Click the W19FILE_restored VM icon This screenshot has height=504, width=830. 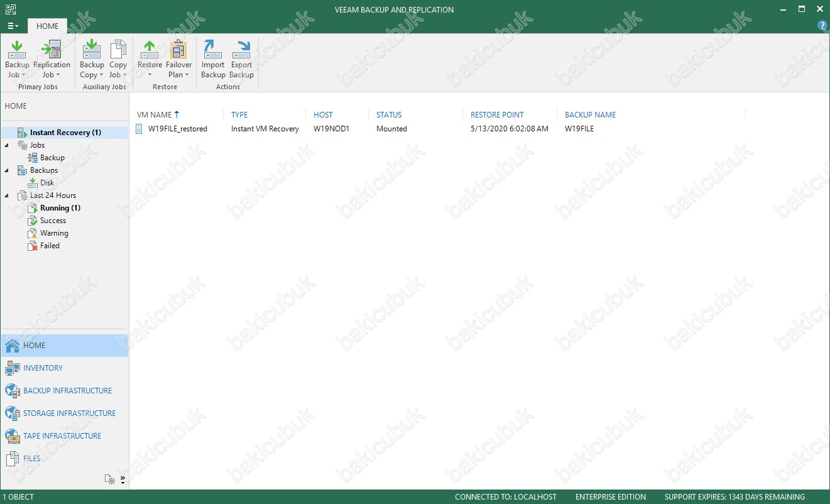(x=139, y=129)
